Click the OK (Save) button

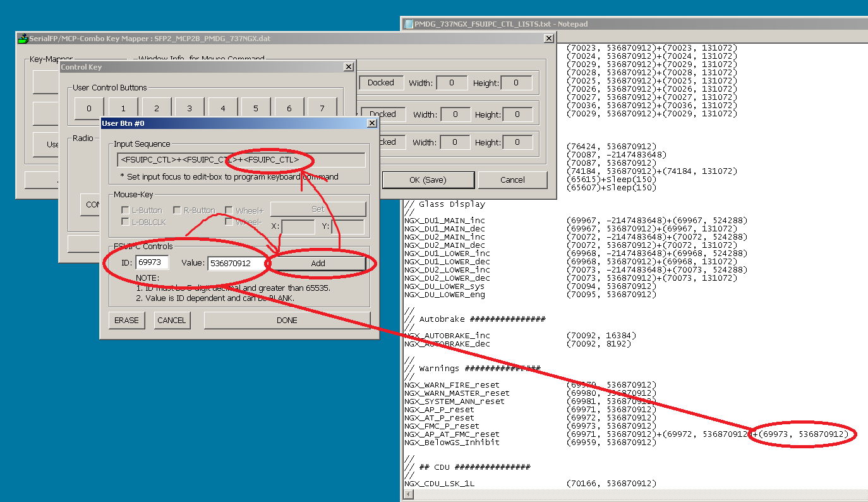(x=428, y=180)
